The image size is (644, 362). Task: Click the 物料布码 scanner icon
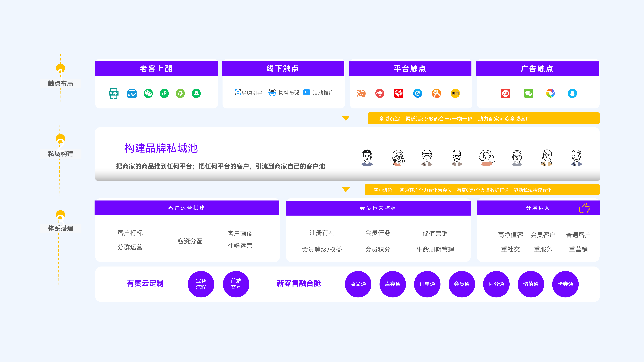pos(272,92)
